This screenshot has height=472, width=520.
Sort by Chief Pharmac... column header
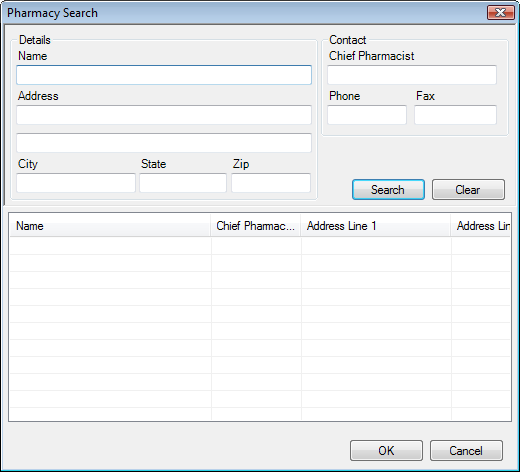tap(256, 226)
